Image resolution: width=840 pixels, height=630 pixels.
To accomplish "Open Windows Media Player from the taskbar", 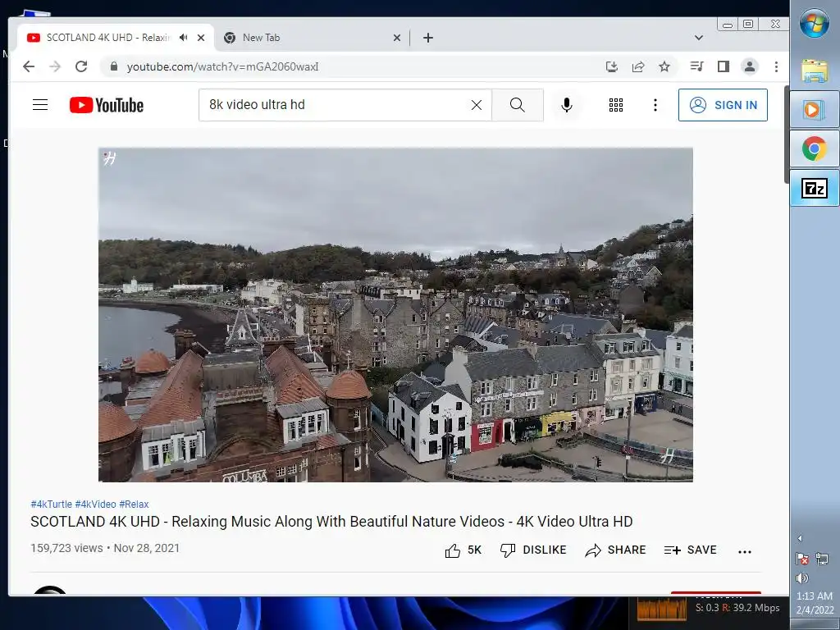I will point(815,109).
